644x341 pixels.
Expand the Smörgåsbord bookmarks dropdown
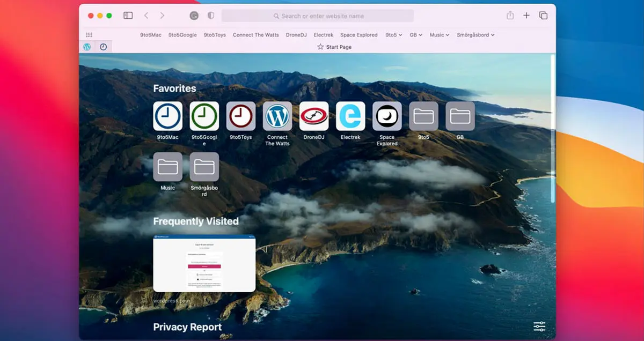pos(475,35)
